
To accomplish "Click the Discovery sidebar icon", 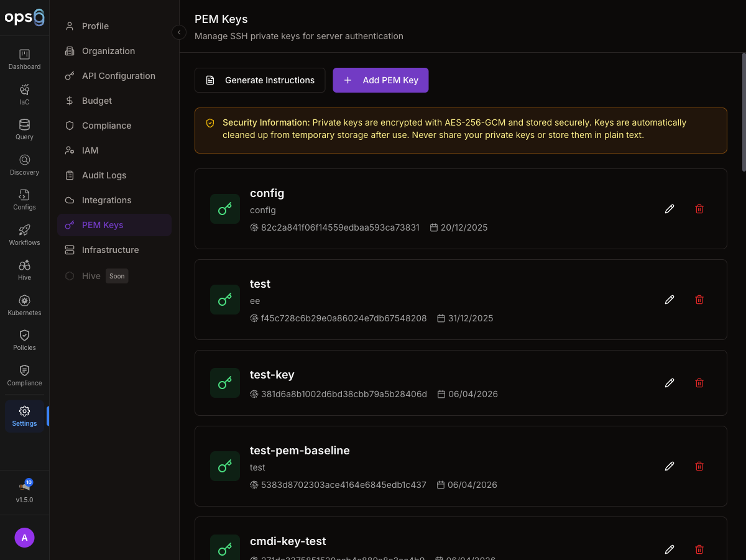I will tap(24, 163).
